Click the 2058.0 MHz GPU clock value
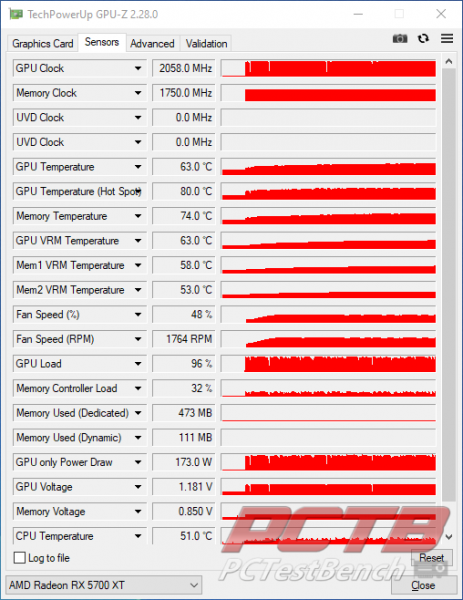The width and height of the screenshot is (463, 600). [184, 68]
